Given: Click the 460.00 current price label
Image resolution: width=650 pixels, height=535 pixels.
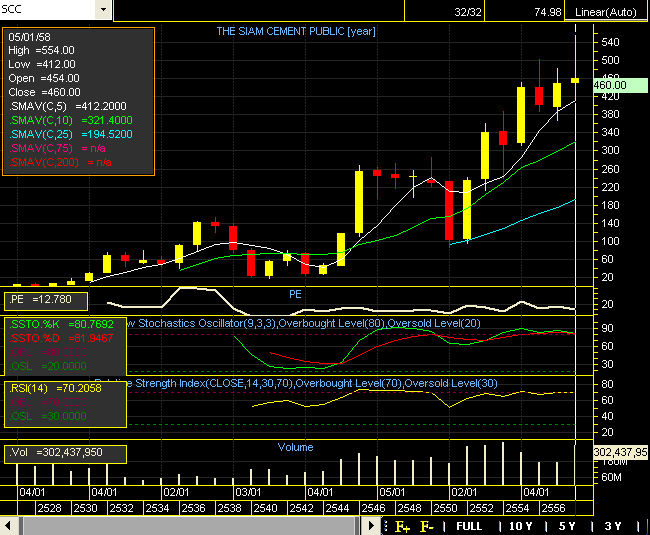Looking at the screenshot, I should (x=620, y=85).
